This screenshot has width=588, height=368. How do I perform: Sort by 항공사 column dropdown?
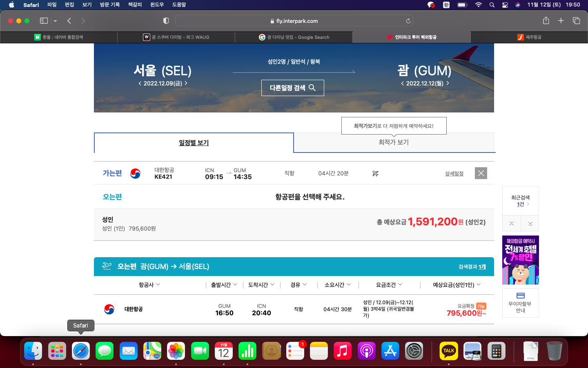pyautogui.click(x=149, y=285)
